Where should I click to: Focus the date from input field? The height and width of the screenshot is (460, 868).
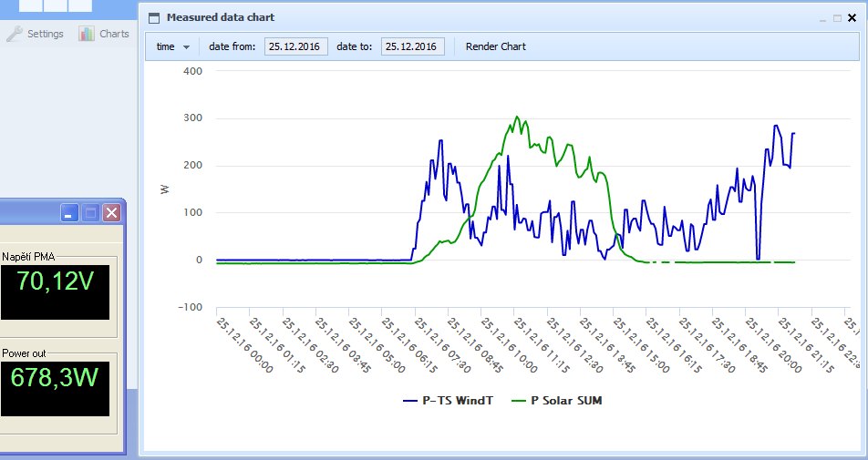295,46
